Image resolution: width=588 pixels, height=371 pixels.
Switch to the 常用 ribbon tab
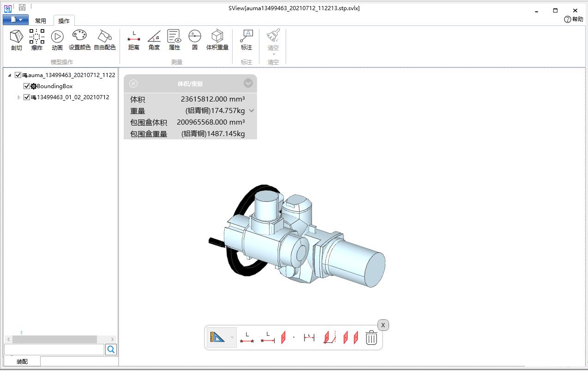(x=41, y=21)
